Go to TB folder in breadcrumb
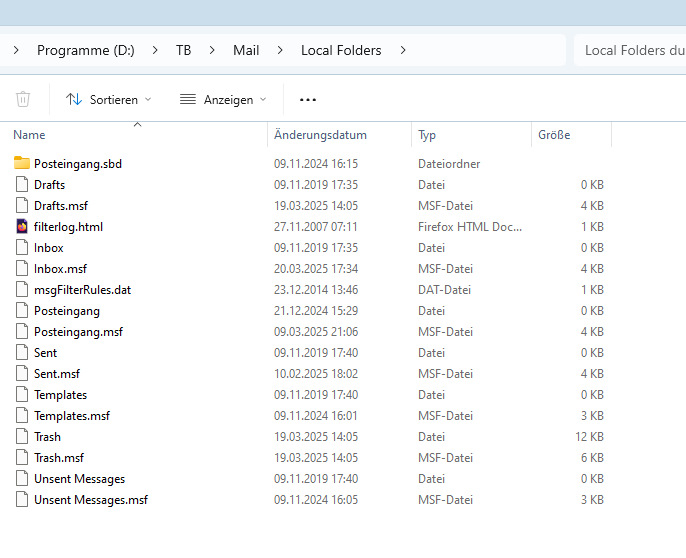This screenshot has height=558, width=686. coord(183,50)
